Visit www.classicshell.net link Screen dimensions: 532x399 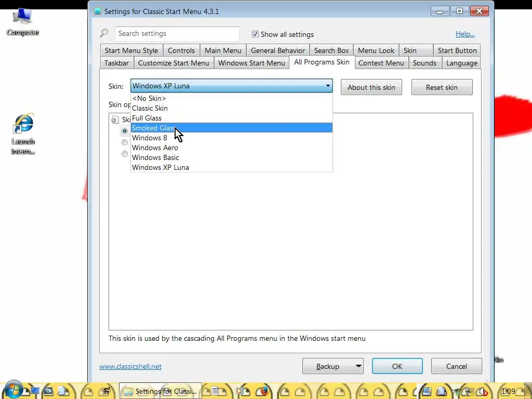[130, 366]
